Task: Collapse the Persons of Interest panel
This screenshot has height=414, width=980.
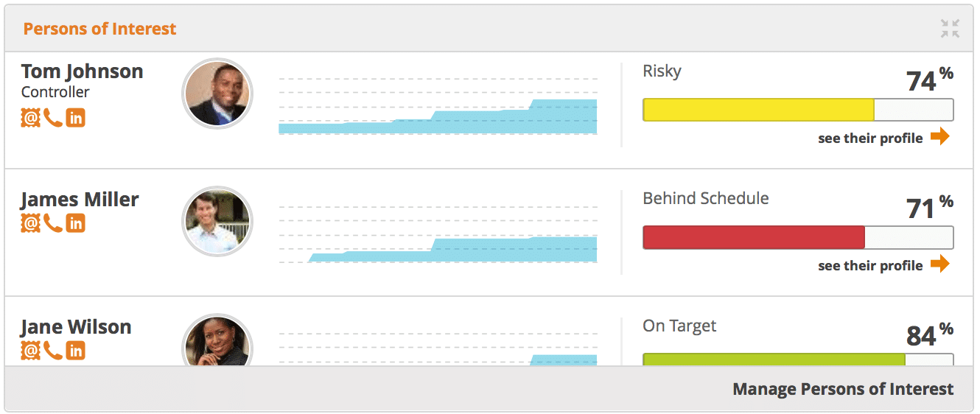Action: tap(950, 29)
